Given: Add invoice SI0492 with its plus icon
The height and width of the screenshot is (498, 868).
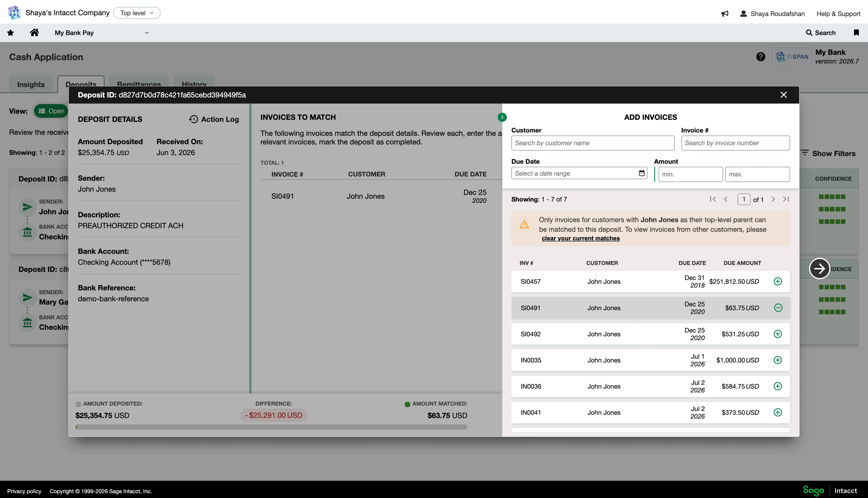Looking at the screenshot, I should pyautogui.click(x=777, y=334).
